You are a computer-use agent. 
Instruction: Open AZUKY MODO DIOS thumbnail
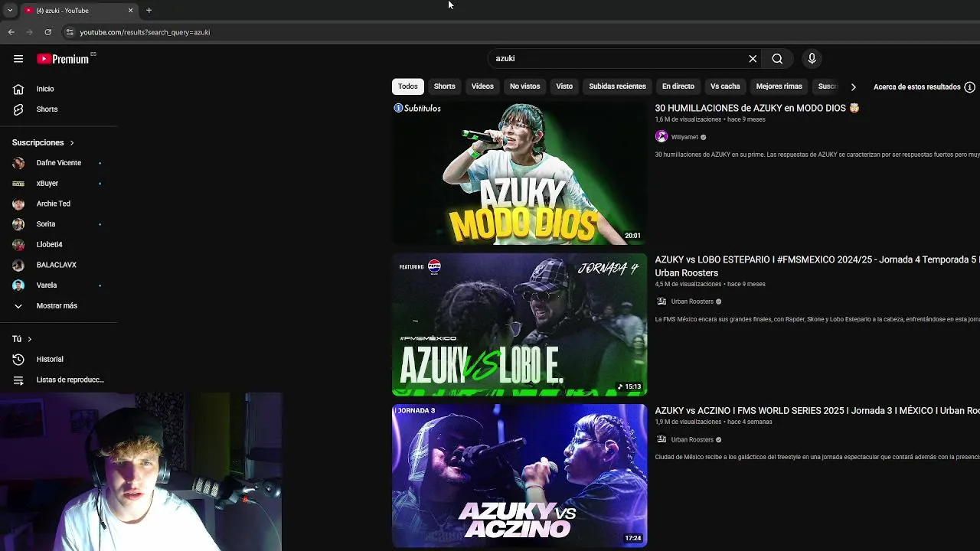pos(519,173)
